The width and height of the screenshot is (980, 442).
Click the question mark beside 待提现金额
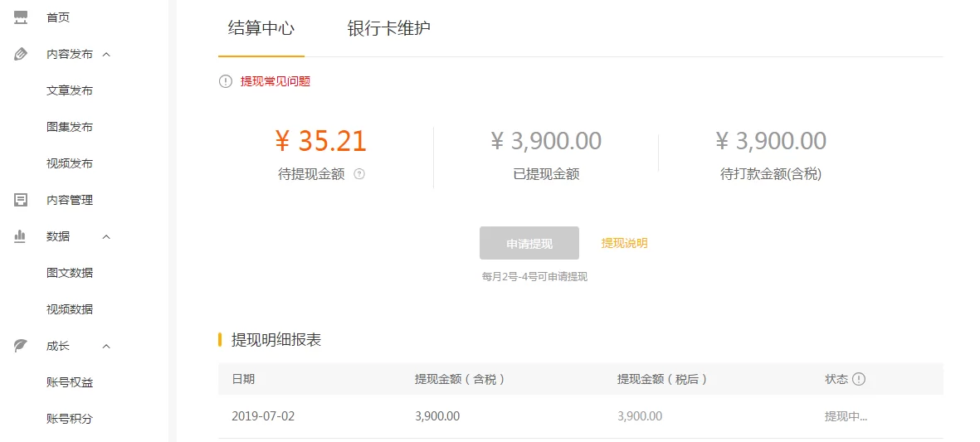[x=359, y=174]
